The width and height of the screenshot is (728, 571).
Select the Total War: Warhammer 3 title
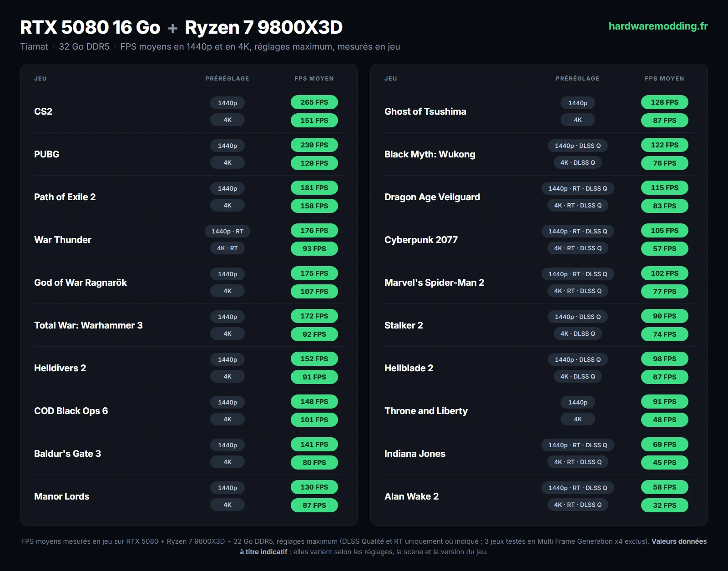88,325
